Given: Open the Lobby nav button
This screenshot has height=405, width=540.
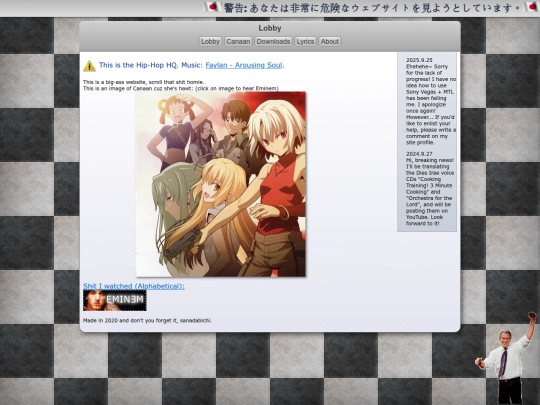Looking at the screenshot, I should [x=210, y=41].
